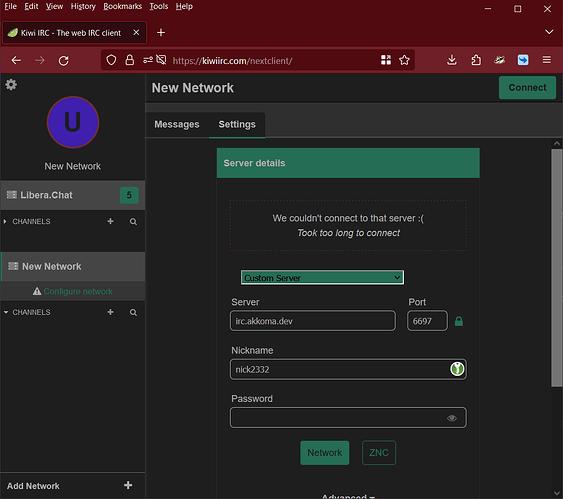Add channel under Libera.Chat with plus icon
This screenshot has height=499, width=563.
(110, 221)
